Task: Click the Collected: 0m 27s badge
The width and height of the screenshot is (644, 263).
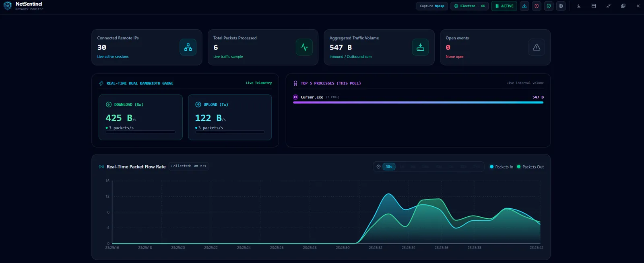Action: click(x=189, y=166)
